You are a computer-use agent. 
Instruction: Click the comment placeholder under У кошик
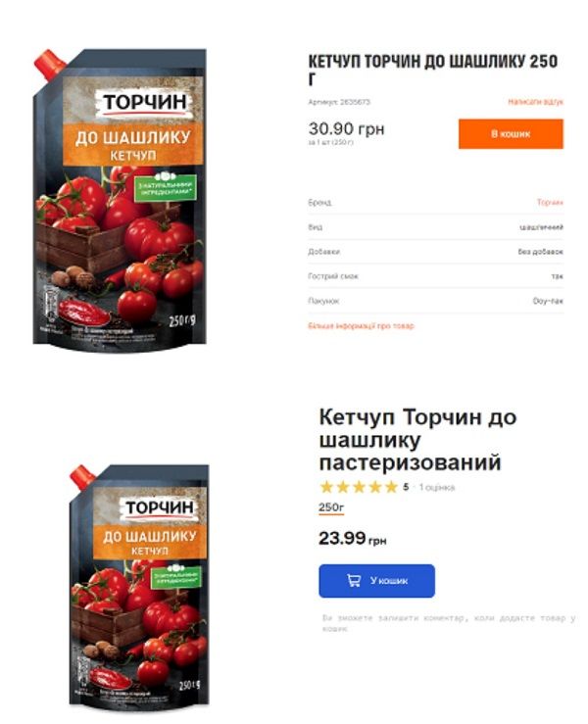[448, 623]
